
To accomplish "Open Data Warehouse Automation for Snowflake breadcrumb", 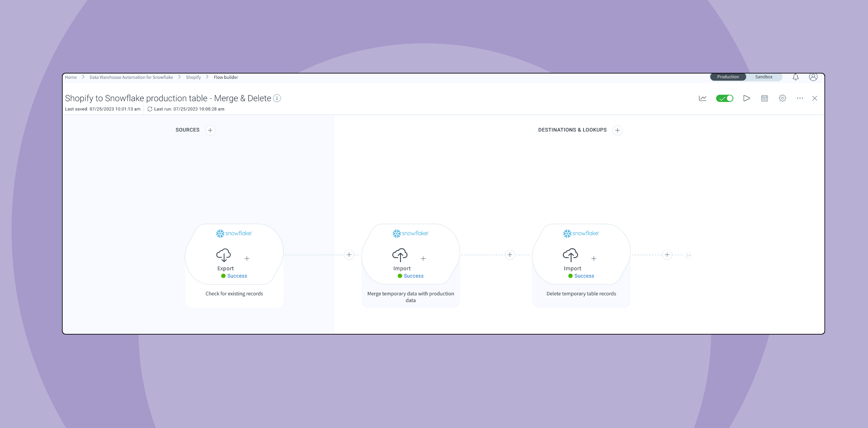I will tap(131, 77).
